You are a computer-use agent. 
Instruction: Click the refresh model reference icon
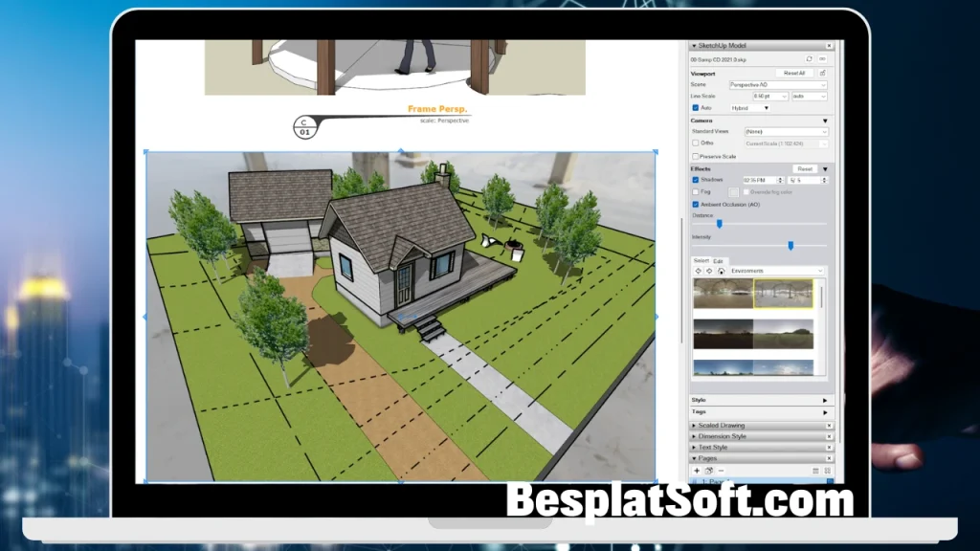[x=807, y=57]
